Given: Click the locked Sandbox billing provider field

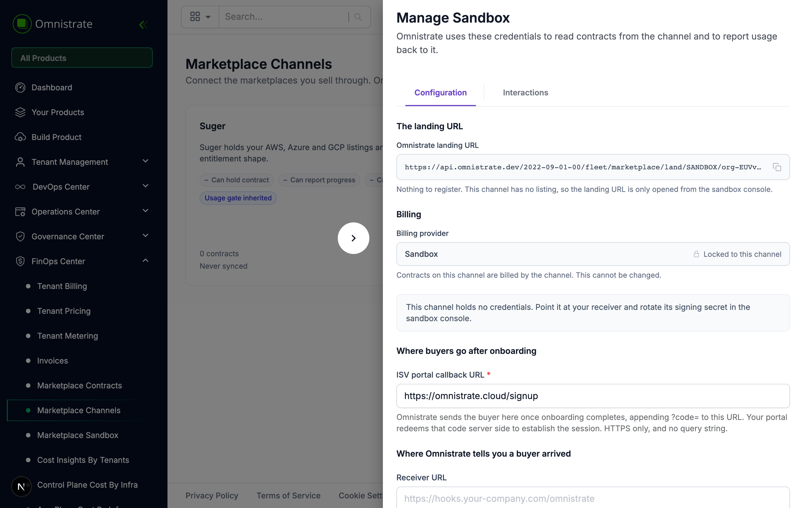Looking at the screenshot, I should 593,254.
